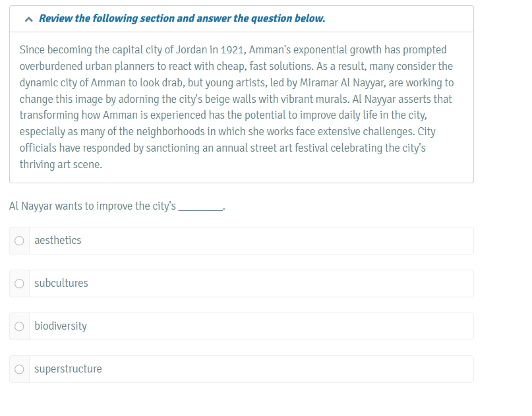Click the phrase 'thriving art scene'
This screenshot has width=532, height=416.
[x=61, y=164]
